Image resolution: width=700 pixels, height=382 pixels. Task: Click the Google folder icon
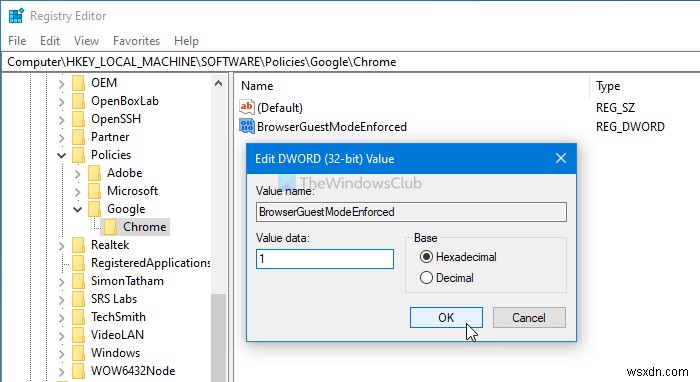(x=95, y=209)
